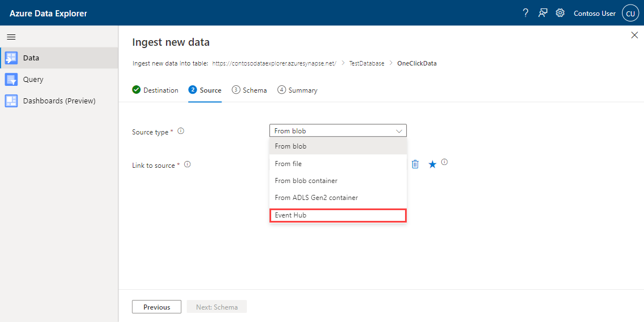Screen dimensions: 644x322
Task: Click the Previous button
Action: coord(156,307)
